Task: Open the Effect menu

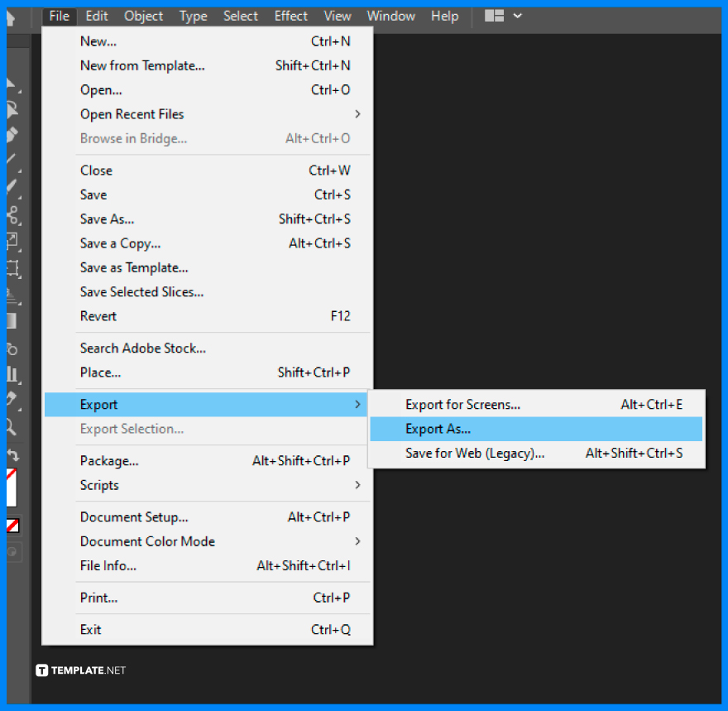Action: tap(290, 16)
